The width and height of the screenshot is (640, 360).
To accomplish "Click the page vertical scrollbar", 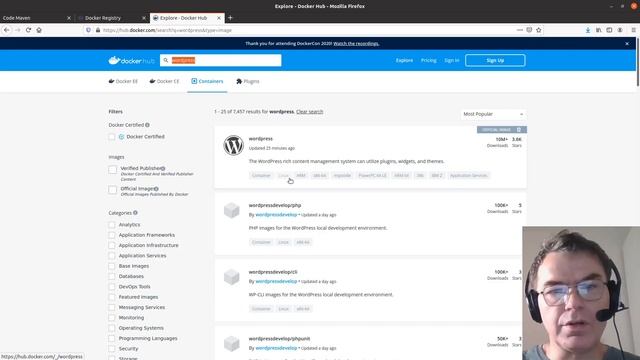I will (x=638, y=61).
